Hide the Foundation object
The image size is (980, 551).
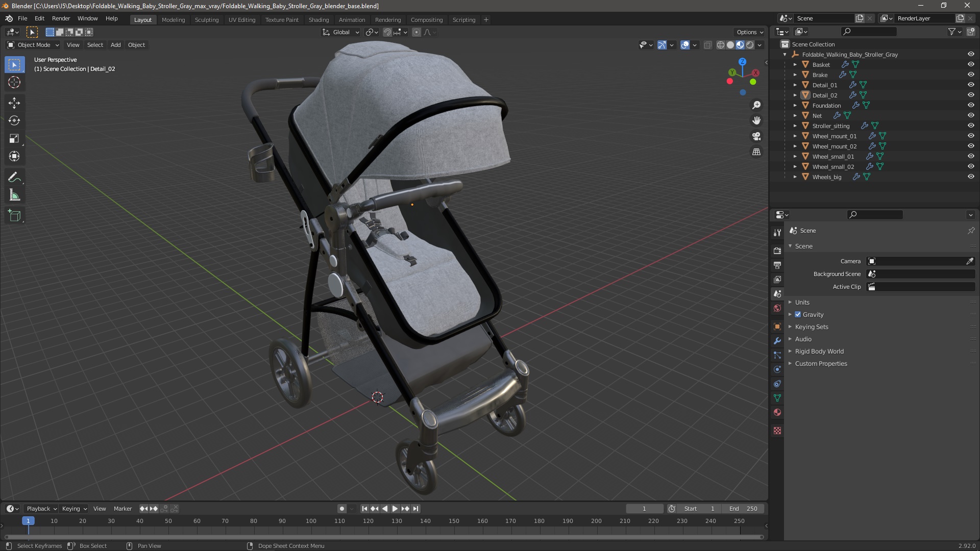[971, 105]
